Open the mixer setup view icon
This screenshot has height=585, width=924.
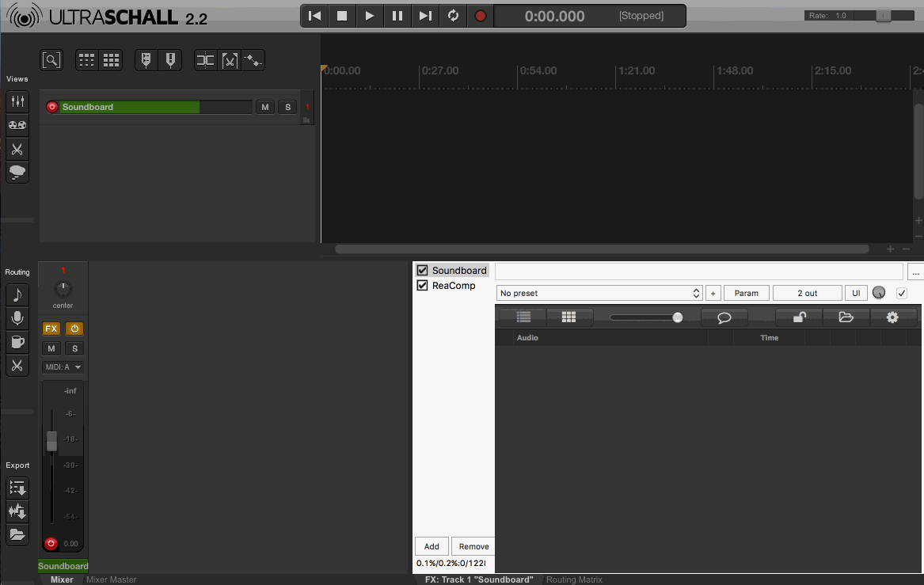pyautogui.click(x=17, y=101)
